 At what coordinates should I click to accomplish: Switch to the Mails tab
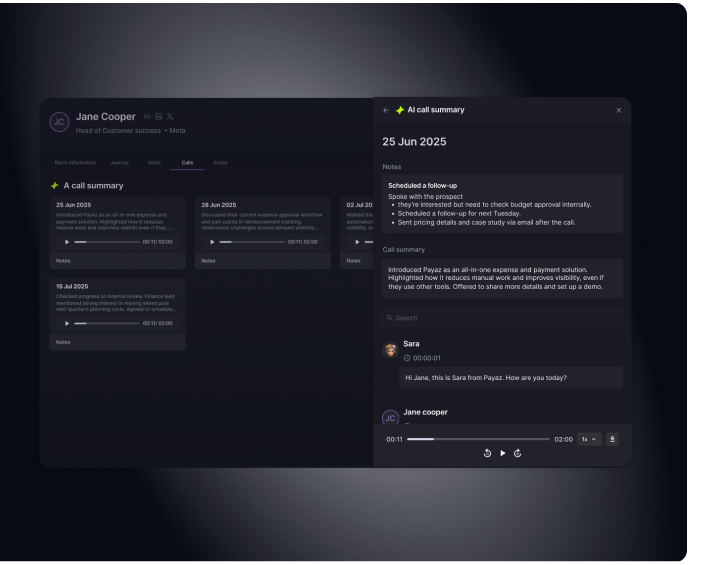click(154, 162)
